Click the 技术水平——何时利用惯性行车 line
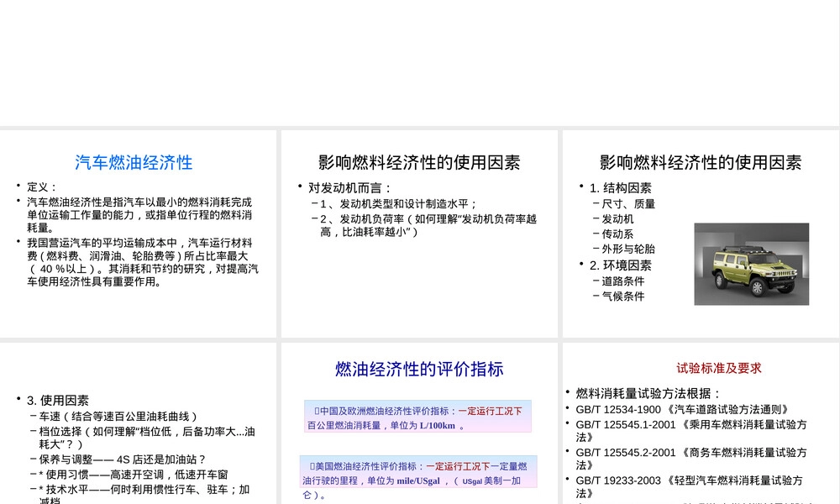Viewport: 840px width, 504px height. (144, 494)
